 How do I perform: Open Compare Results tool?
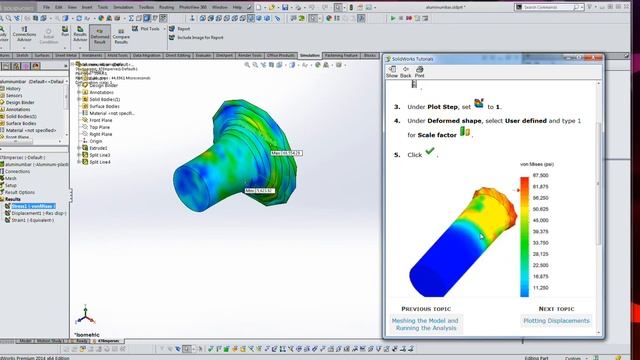121,36
